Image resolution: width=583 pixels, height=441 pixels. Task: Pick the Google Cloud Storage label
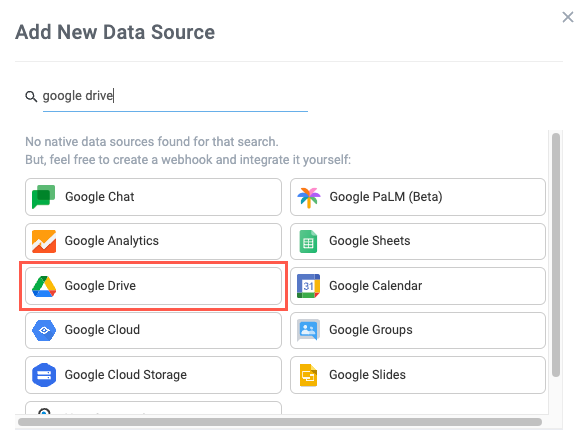126,375
